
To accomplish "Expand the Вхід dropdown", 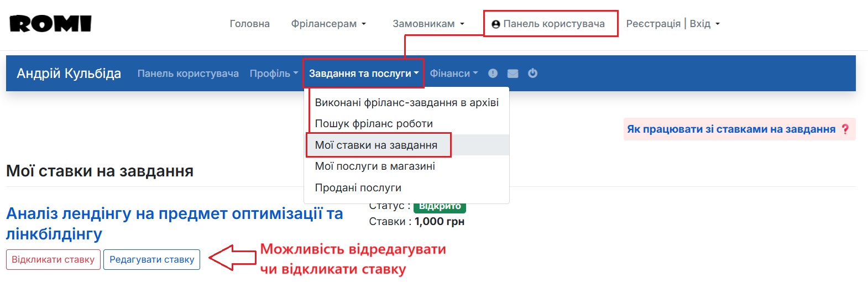I will click(x=705, y=24).
